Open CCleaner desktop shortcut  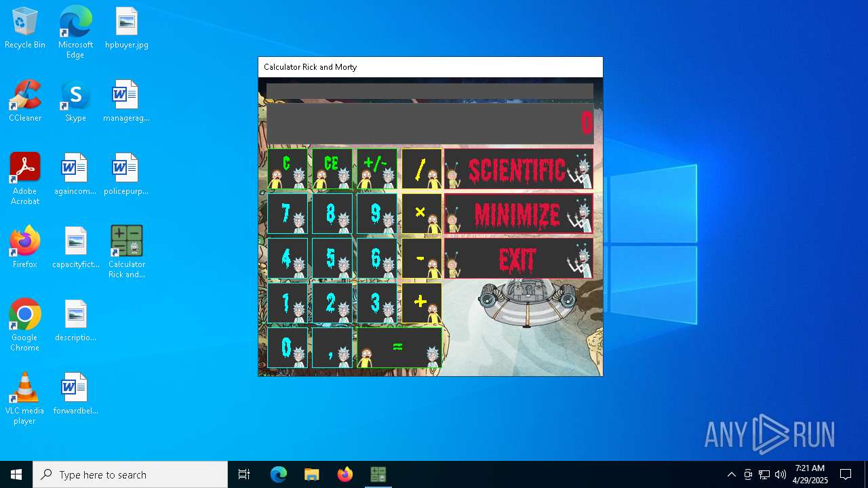(25, 102)
